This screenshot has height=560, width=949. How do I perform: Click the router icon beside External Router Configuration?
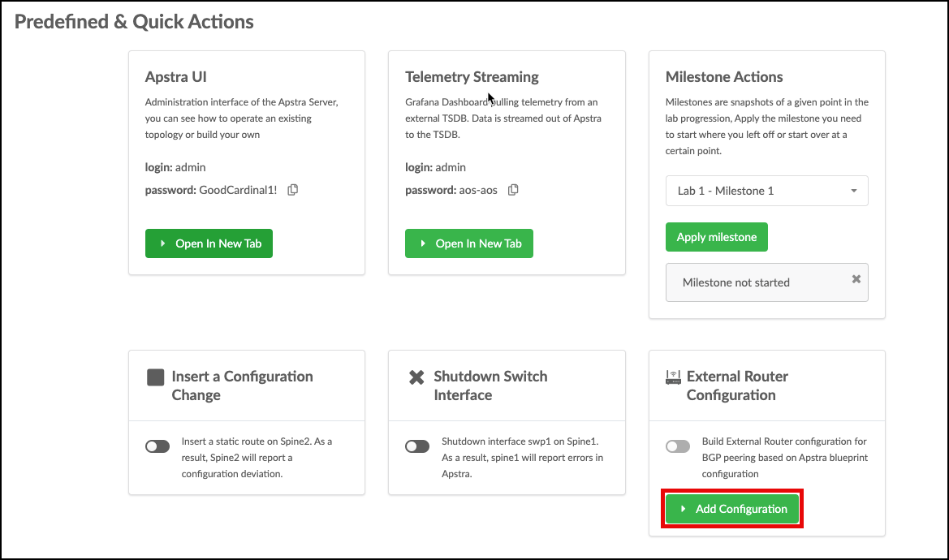tap(673, 377)
